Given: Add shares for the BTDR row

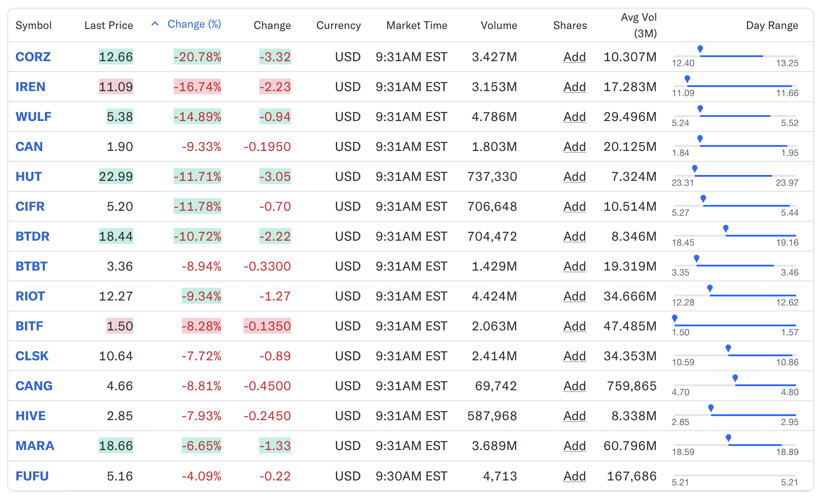Looking at the screenshot, I should pyautogui.click(x=575, y=236).
